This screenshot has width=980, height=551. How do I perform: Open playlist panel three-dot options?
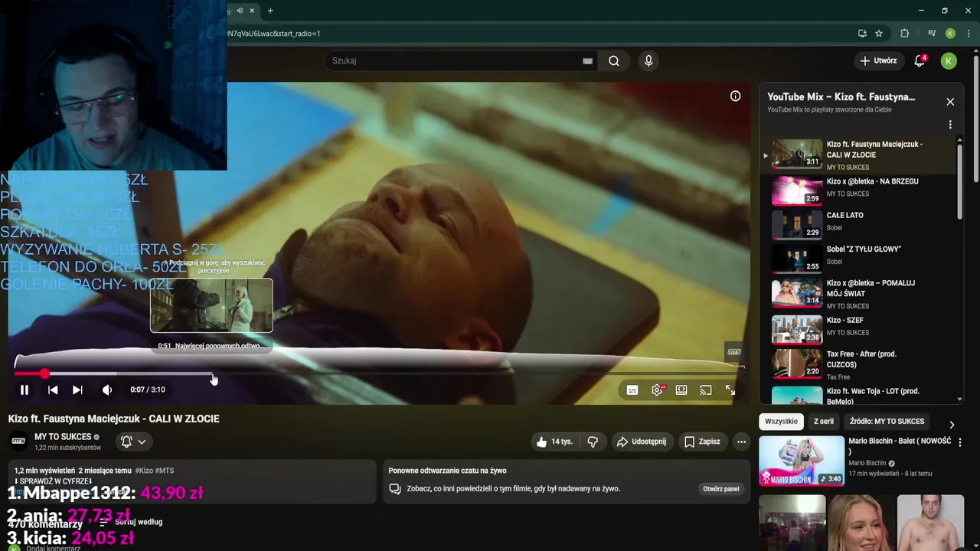(x=950, y=125)
